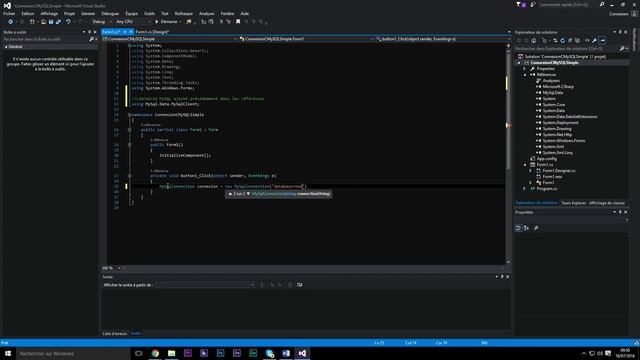This screenshot has width=640, height=360.
Task: Collapse the Form1.cs node in Solution Explorer
Action: [x=525, y=164]
